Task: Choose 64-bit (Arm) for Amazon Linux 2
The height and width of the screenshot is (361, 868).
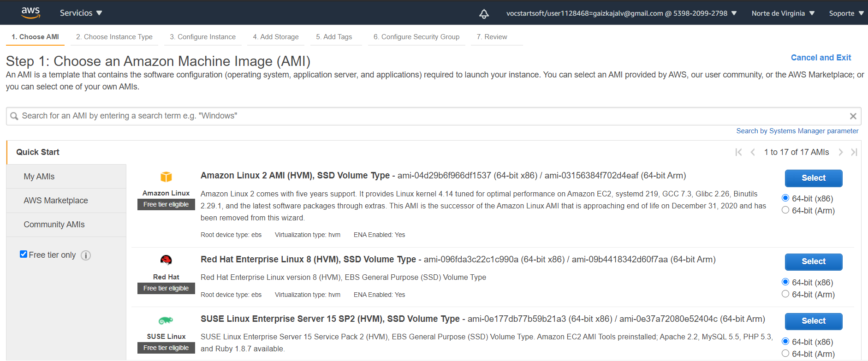Action: pos(785,210)
